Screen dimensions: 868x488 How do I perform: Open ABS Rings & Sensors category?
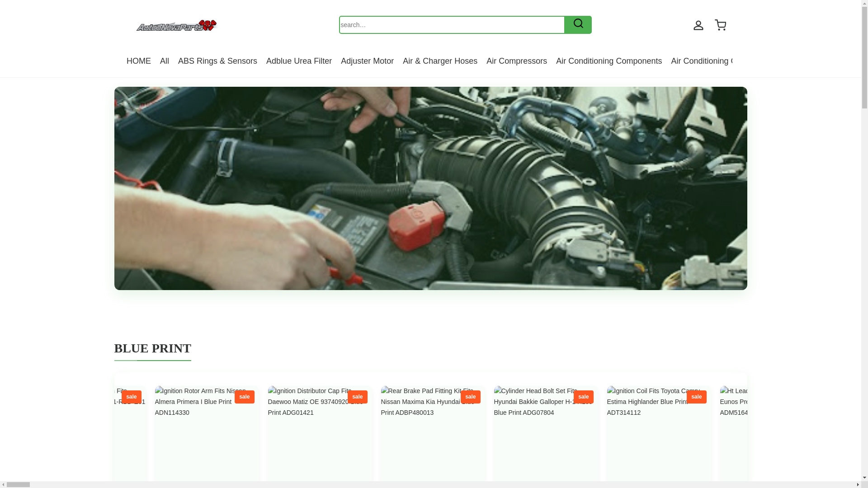click(217, 61)
